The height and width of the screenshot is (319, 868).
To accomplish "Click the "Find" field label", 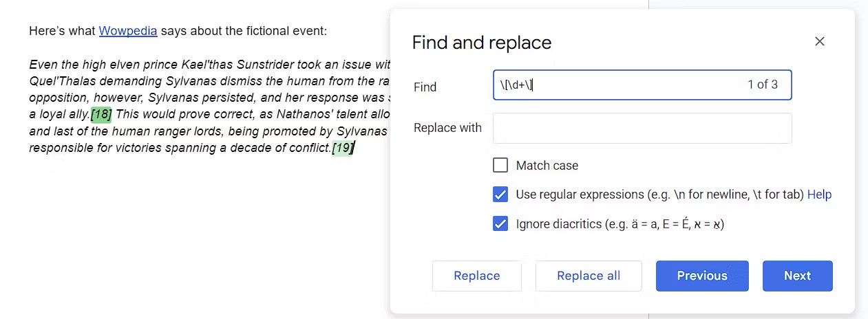I will point(425,87).
